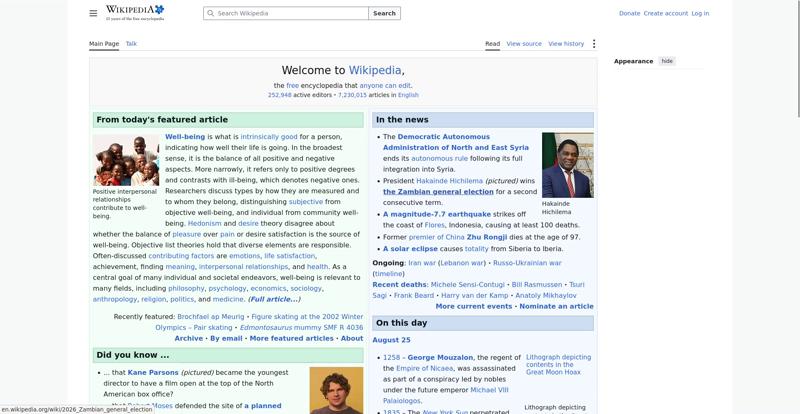
Task: Open the hamburger main menu icon
Action: (93, 13)
